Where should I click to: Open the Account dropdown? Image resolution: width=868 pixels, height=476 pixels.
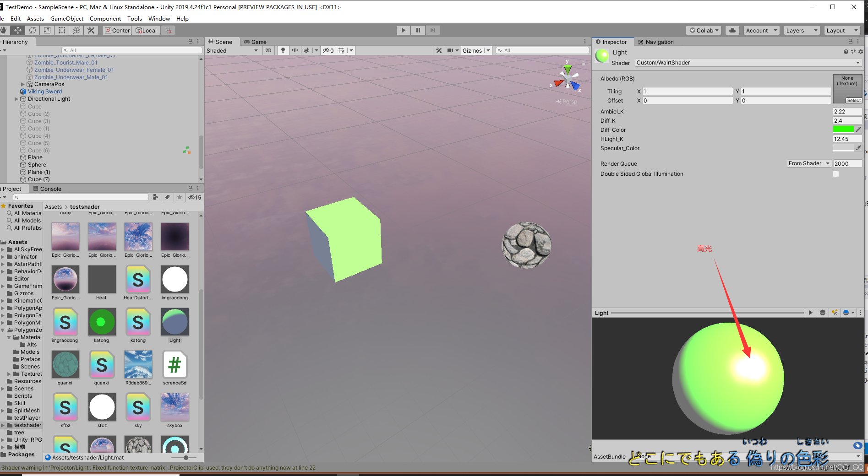pyautogui.click(x=761, y=30)
